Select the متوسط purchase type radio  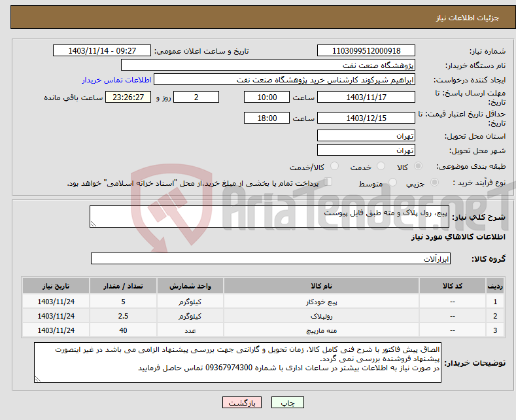(392, 182)
